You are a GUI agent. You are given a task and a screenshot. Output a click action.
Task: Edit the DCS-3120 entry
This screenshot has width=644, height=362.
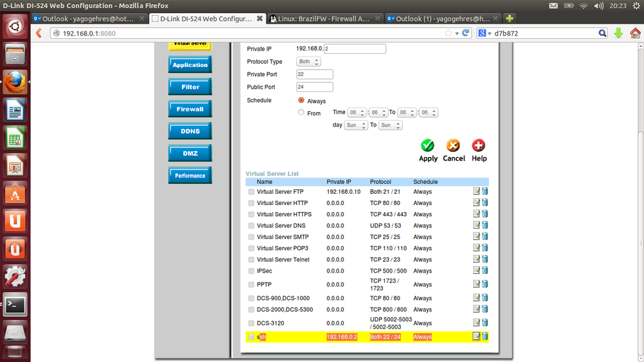point(476,323)
